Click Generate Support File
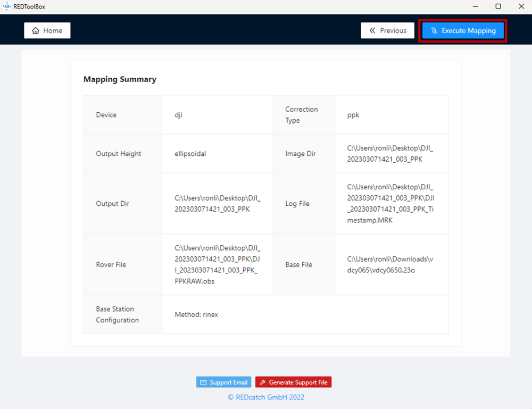This screenshot has height=409, width=532. tap(293, 382)
